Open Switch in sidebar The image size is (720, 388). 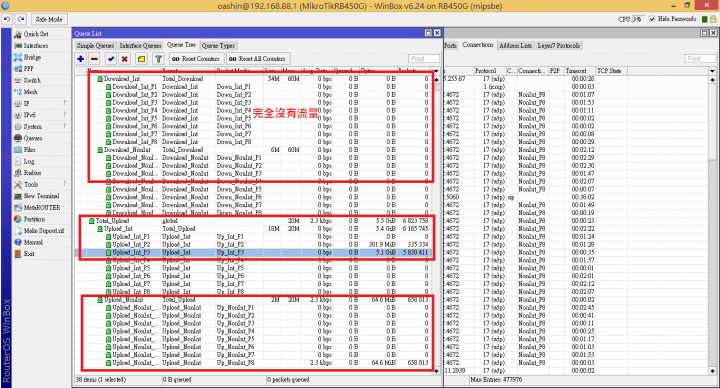pos(32,80)
